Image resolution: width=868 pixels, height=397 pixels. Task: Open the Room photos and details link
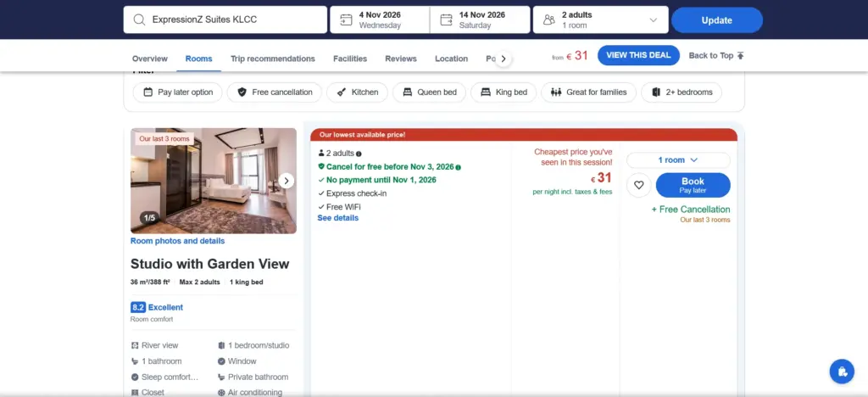tap(178, 241)
